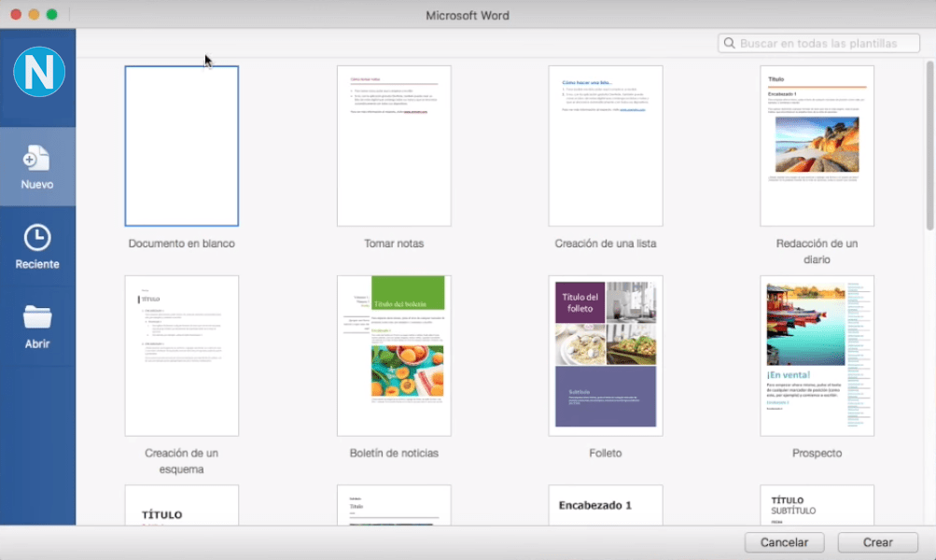
Task: Open the Abrir folder icon
Action: point(37,322)
